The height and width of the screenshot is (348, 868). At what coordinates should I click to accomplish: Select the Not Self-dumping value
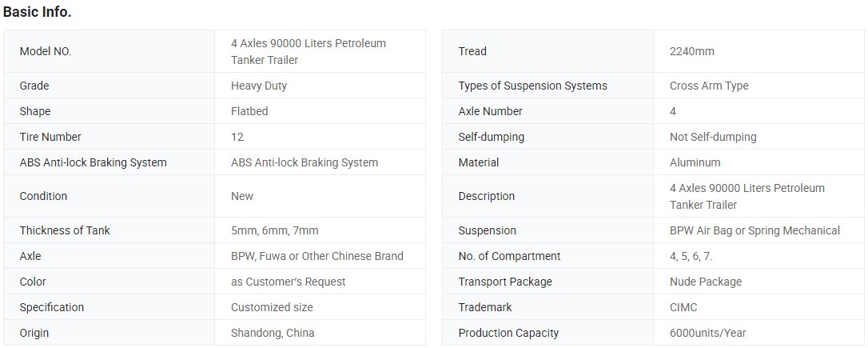(713, 137)
